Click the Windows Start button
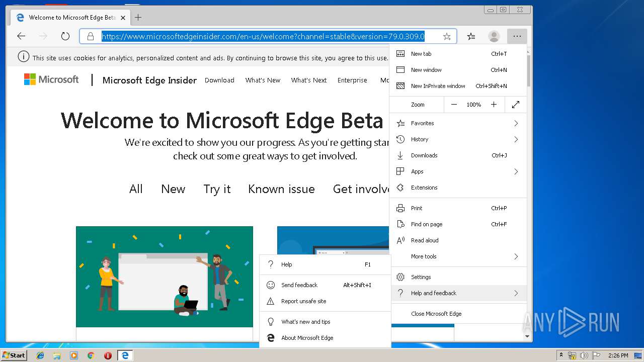The height and width of the screenshot is (362, 644). pos(14,355)
